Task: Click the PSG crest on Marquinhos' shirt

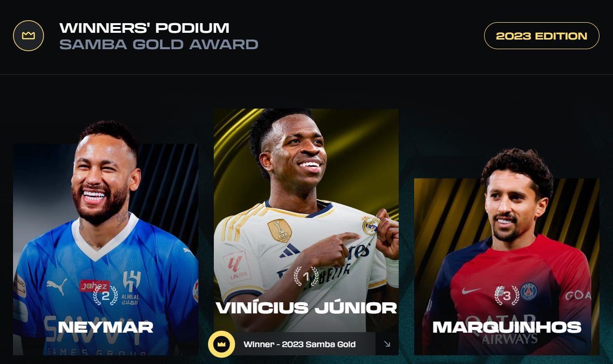Action: point(529,291)
